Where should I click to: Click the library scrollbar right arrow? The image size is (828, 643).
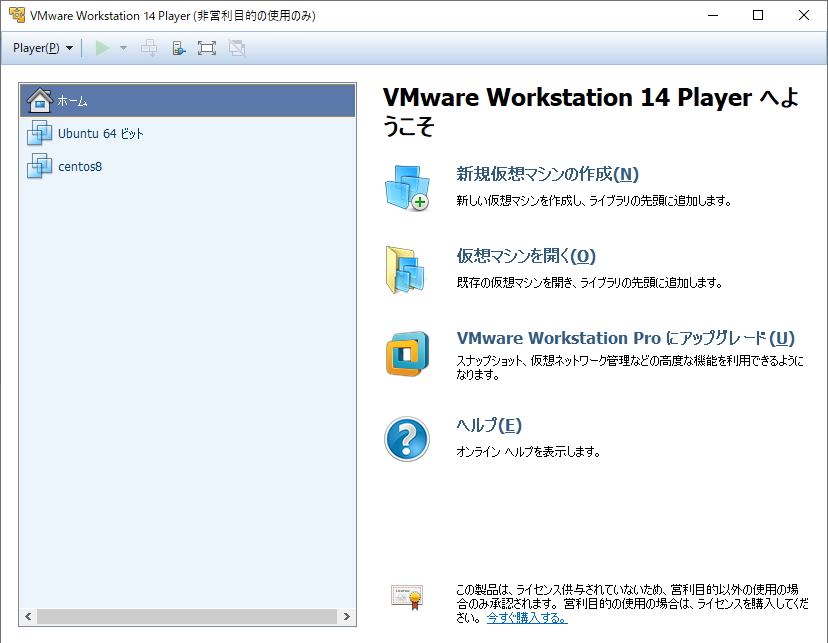click(346, 617)
